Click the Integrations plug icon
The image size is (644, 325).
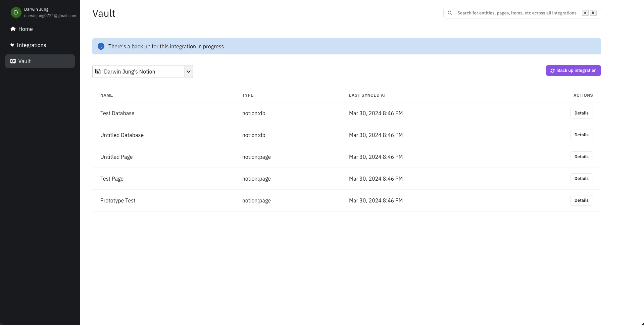click(x=12, y=45)
